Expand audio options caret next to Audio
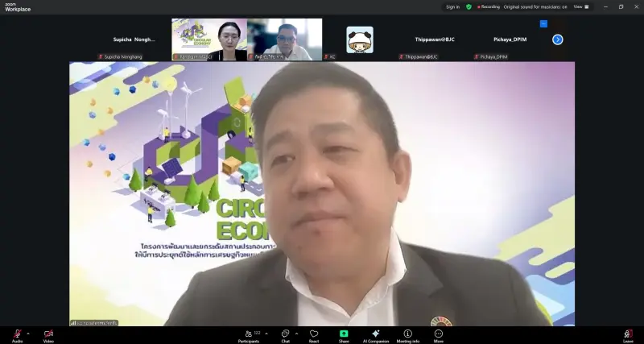This screenshot has height=344, width=644. tap(28, 334)
